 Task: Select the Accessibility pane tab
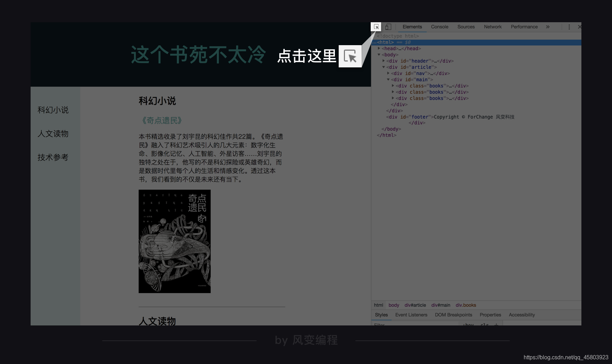[x=522, y=315]
